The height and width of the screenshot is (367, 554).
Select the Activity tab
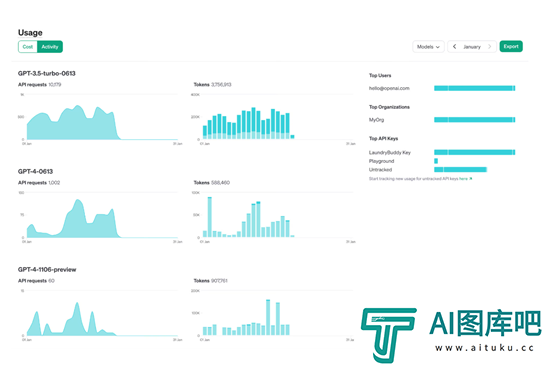[50, 47]
